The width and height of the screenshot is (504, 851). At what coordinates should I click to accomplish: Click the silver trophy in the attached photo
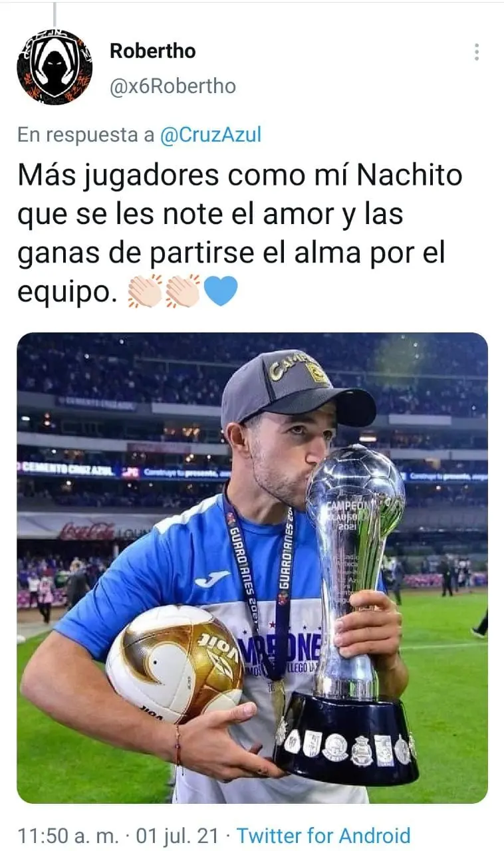[x=351, y=612]
